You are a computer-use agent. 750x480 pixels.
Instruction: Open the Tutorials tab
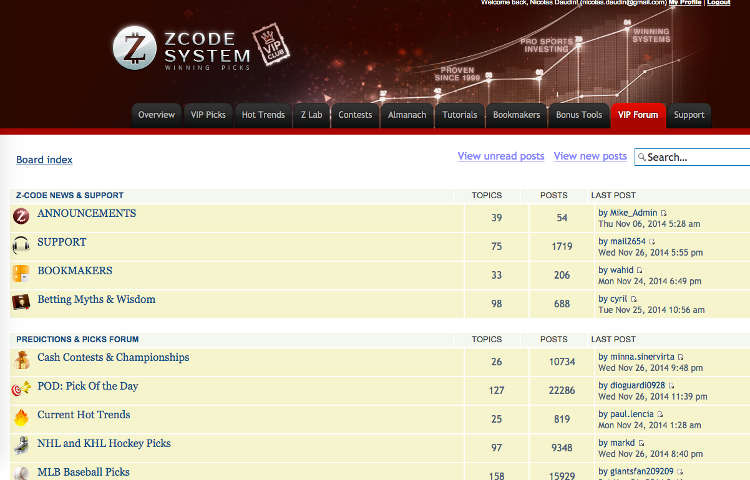[x=460, y=115]
